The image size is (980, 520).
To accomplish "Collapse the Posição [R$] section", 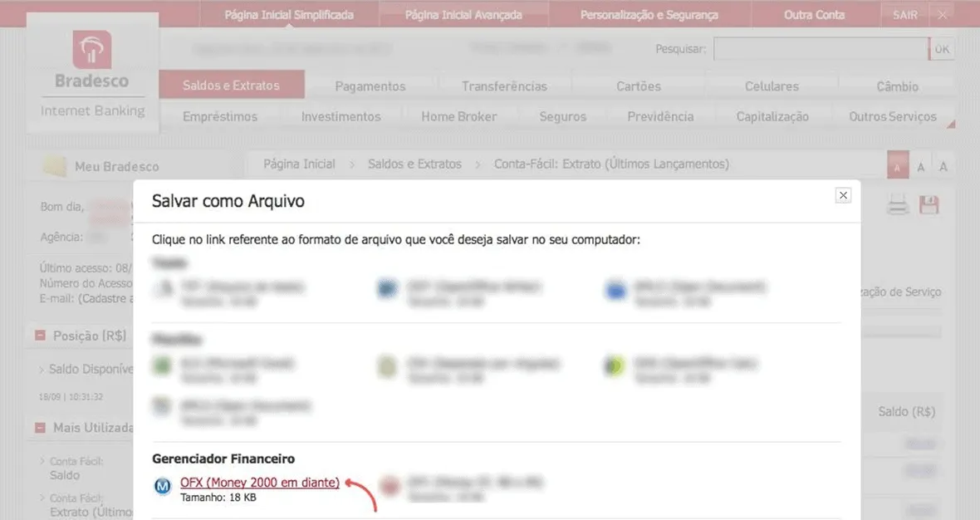I will tap(40, 336).
